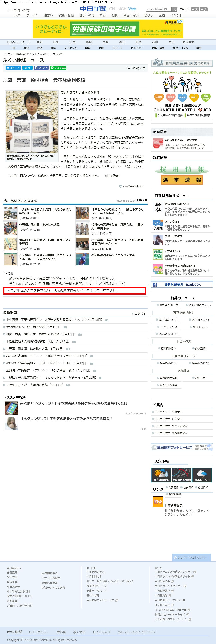Open the 台風情報 link
Viewport: 216px width, 644px height.
point(173,487)
